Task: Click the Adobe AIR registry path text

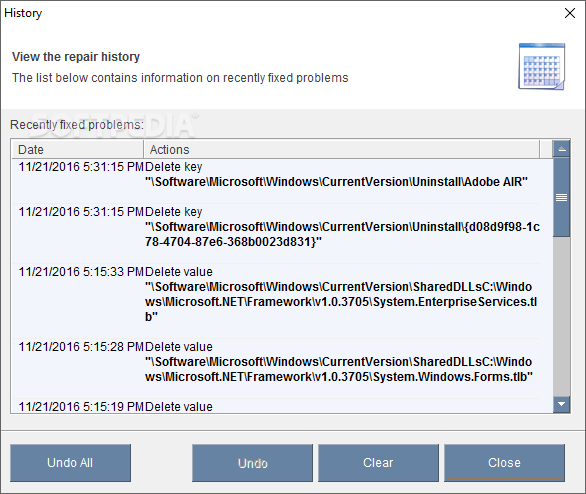Action: (336, 182)
